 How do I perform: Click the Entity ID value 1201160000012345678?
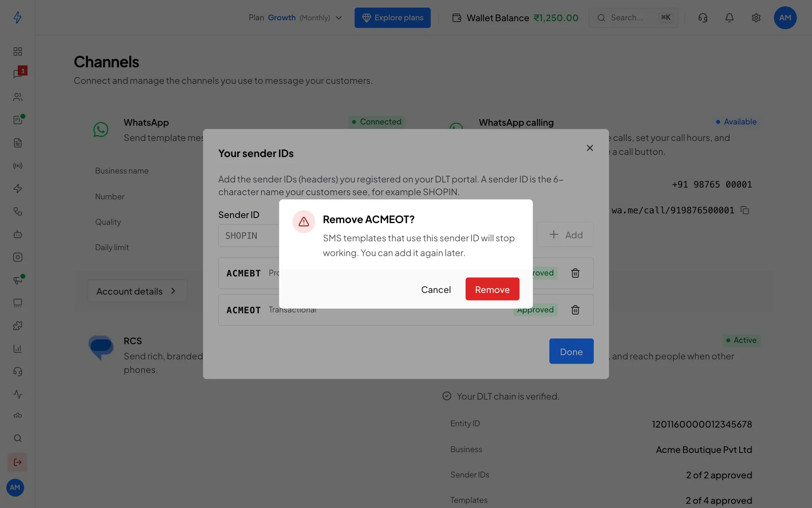[702, 424]
